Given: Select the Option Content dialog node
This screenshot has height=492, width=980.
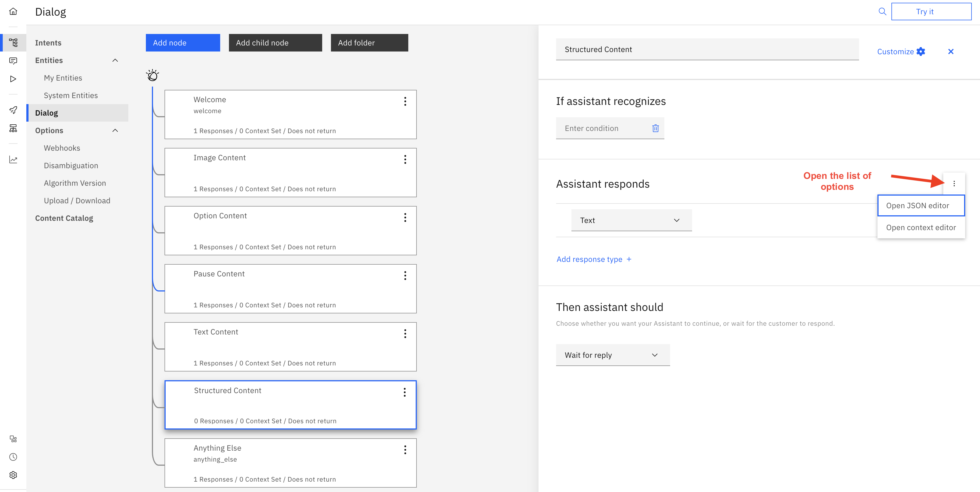Looking at the screenshot, I should tap(290, 231).
